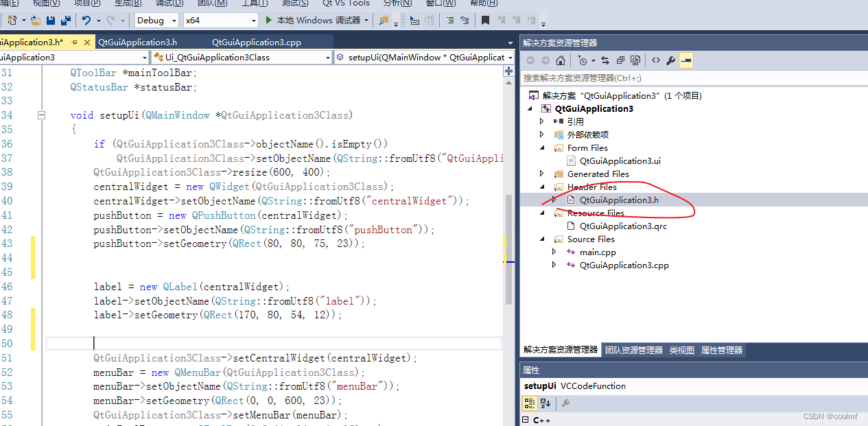Start the 本地 Windows 调试器 debugger

313,21
